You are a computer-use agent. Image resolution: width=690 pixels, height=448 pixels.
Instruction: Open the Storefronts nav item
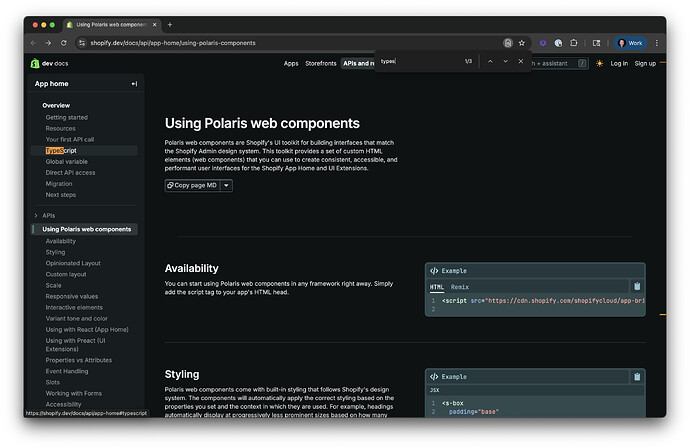[x=321, y=63]
